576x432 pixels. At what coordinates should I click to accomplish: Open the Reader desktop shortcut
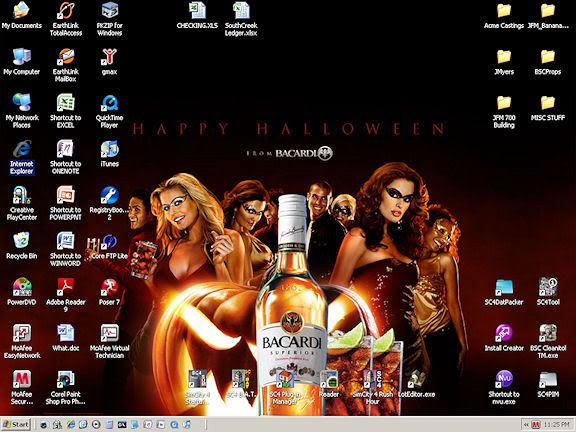[x=329, y=384]
